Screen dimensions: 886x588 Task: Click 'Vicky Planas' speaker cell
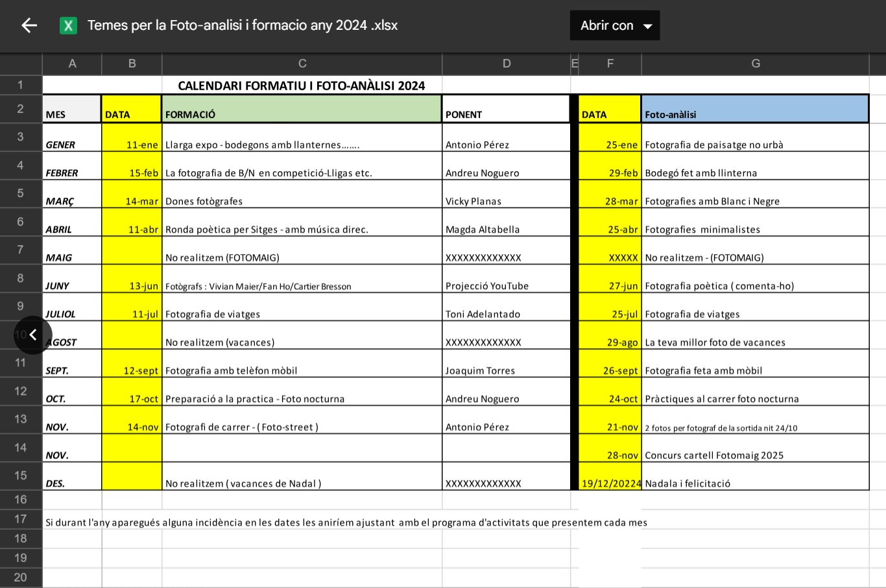coord(506,194)
